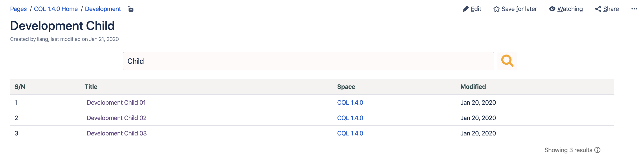Click the Save for later star

[x=496, y=9]
